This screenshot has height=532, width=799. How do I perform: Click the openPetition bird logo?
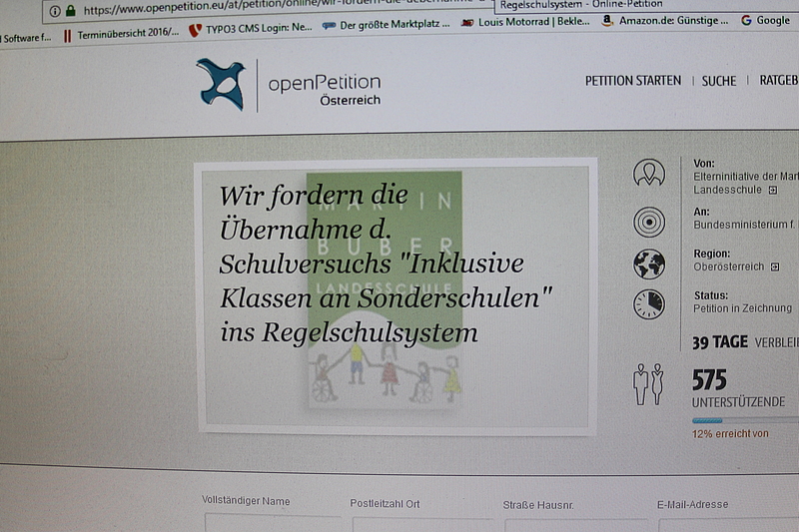(x=221, y=84)
